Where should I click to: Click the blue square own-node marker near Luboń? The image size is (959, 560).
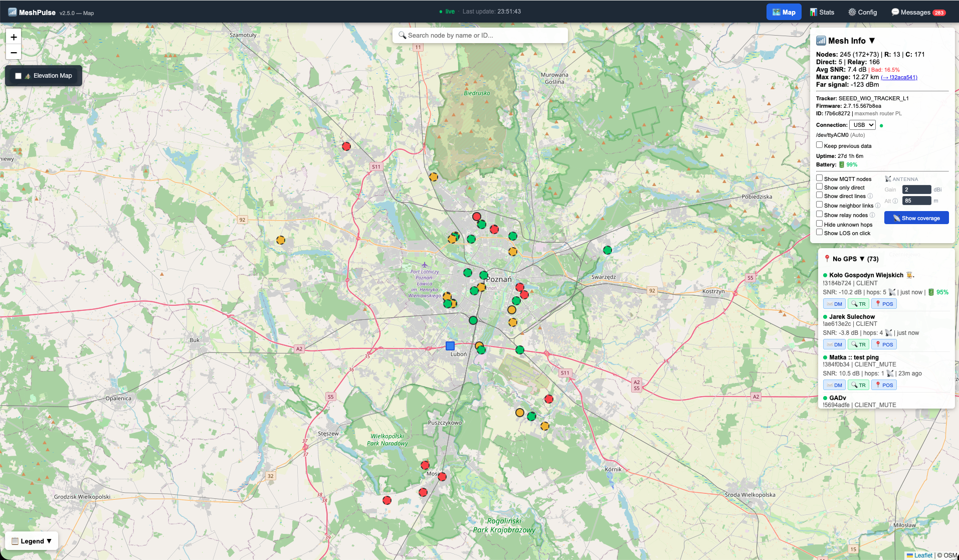450,345
